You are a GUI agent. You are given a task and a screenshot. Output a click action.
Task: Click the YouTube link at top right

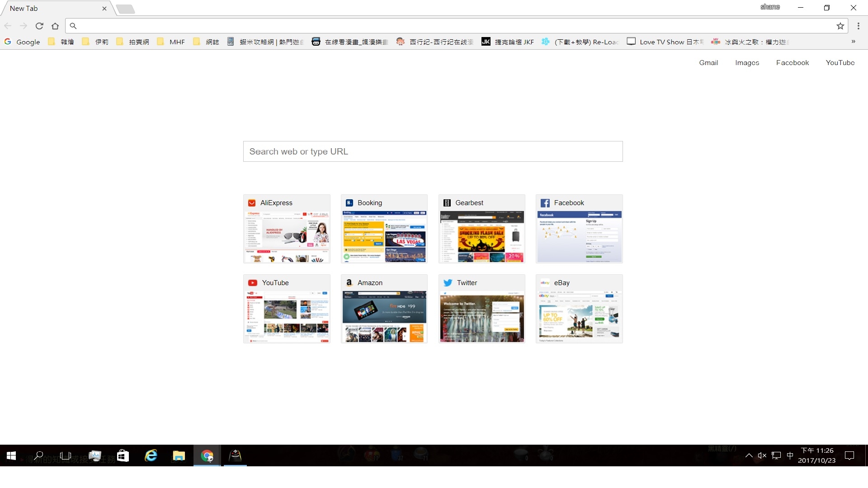click(840, 63)
